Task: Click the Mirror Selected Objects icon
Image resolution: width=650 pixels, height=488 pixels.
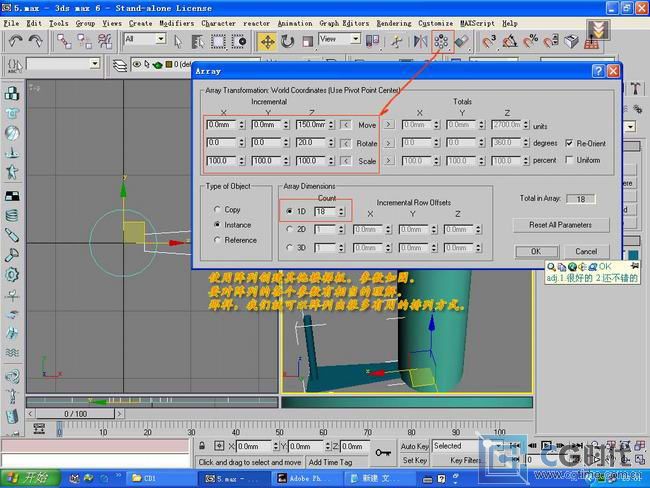Action: (x=420, y=41)
